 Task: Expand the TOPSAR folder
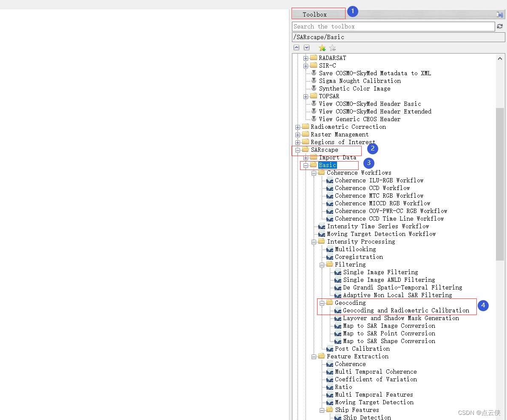306,96
